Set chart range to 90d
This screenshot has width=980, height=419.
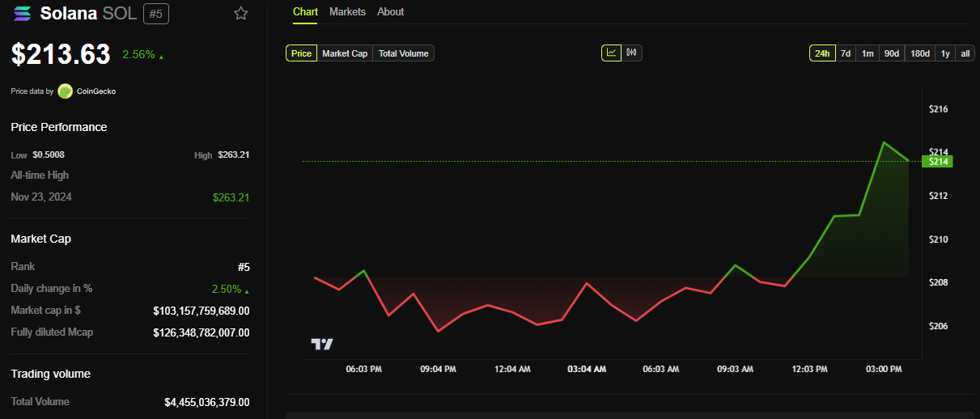[x=892, y=53]
